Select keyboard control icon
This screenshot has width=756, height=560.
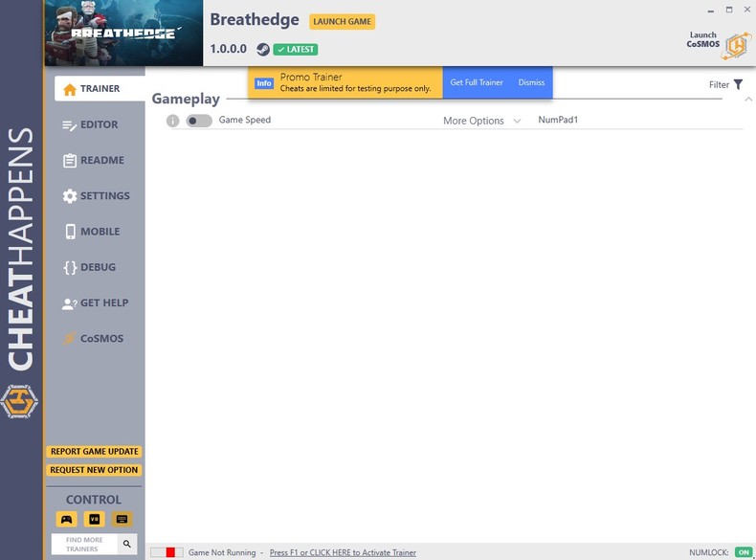(122, 519)
